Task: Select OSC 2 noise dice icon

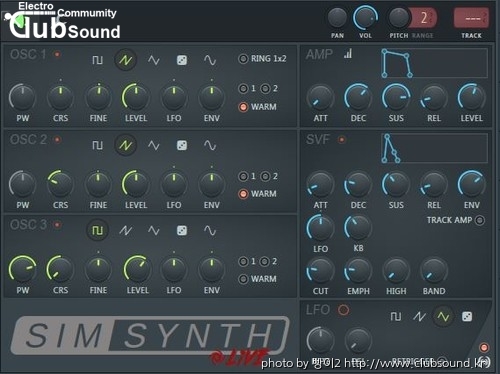Action: tap(182, 145)
